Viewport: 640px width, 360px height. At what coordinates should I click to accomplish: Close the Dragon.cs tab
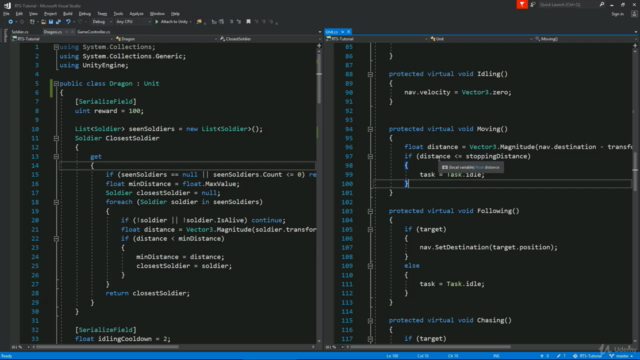(72, 32)
